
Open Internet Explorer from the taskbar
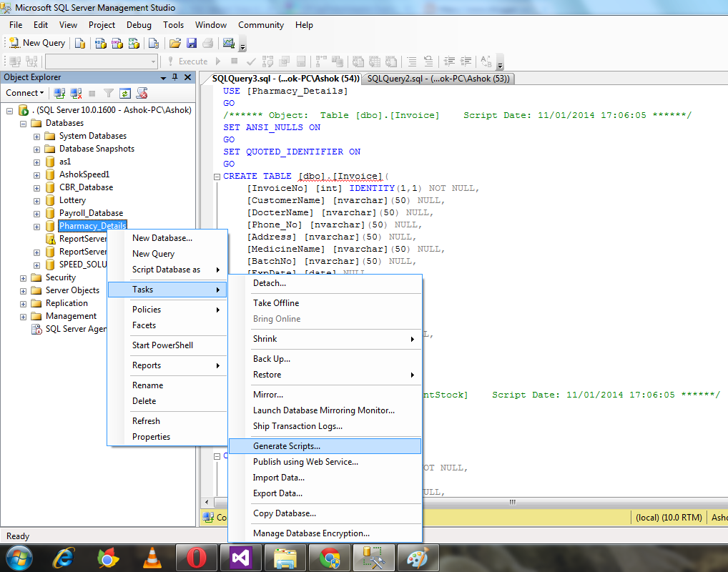click(64, 558)
